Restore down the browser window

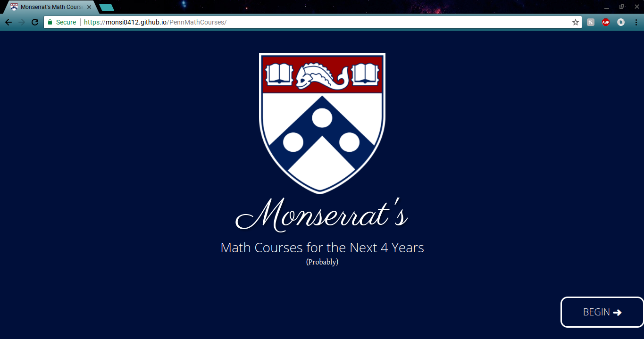click(622, 7)
